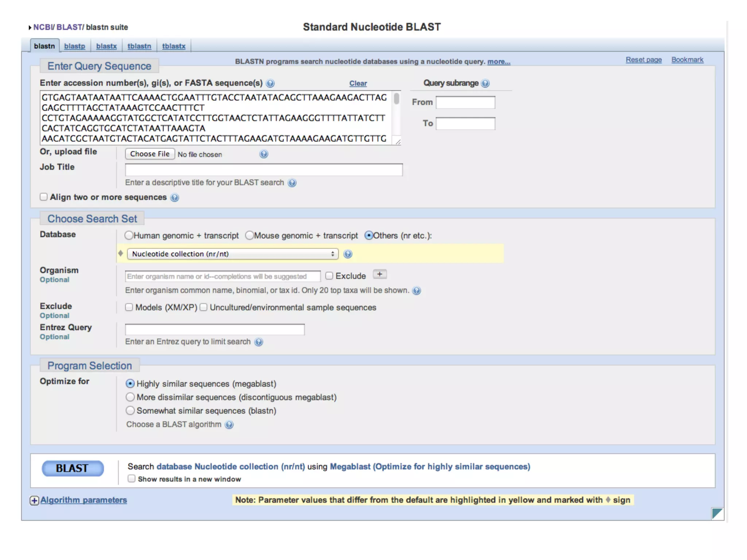Switch to the blastp tab
This screenshot has height=560, width=747.
click(74, 46)
